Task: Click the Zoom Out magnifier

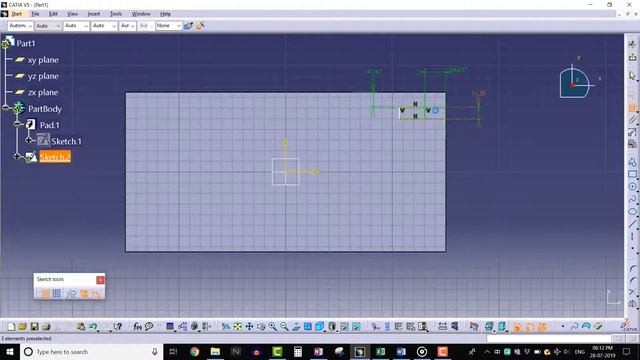Action: [284, 327]
